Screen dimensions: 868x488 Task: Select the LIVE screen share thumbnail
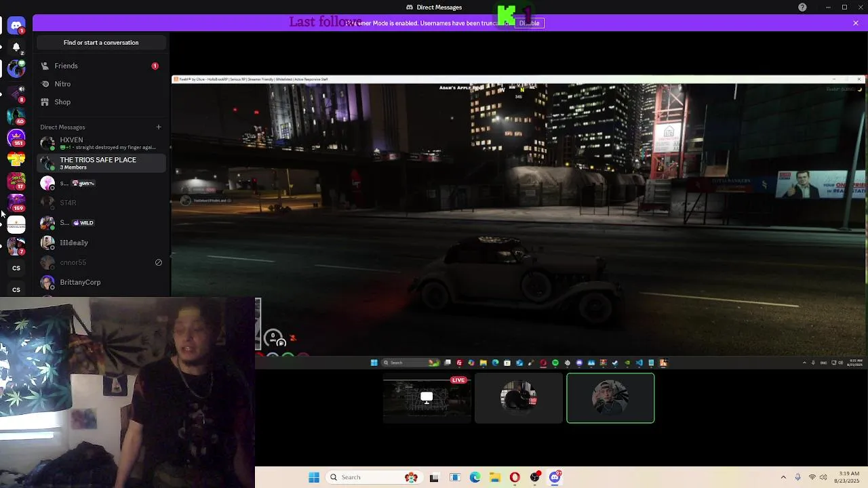tap(427, 399)
